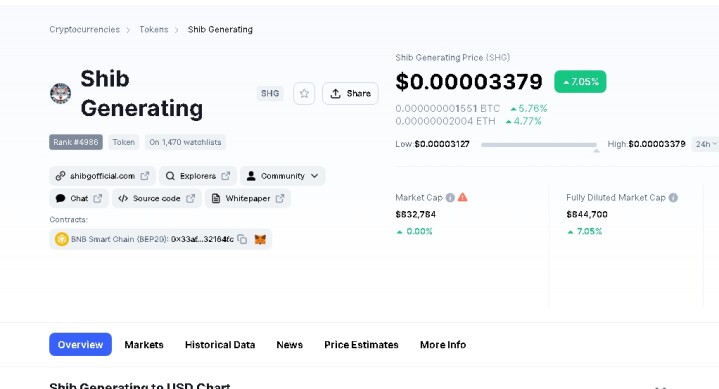719x389 pixels.
Task: Click the Shib Generating token logo
Action: pos(61,94)
